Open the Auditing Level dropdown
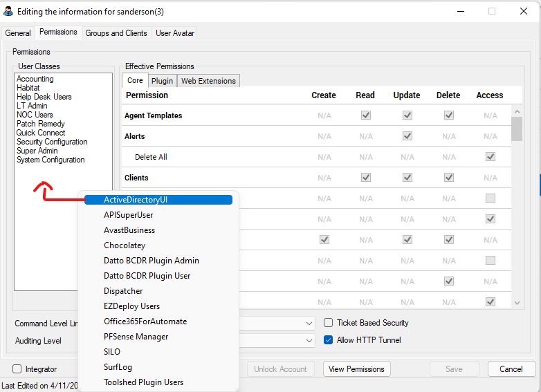 [x=309, y=340]
